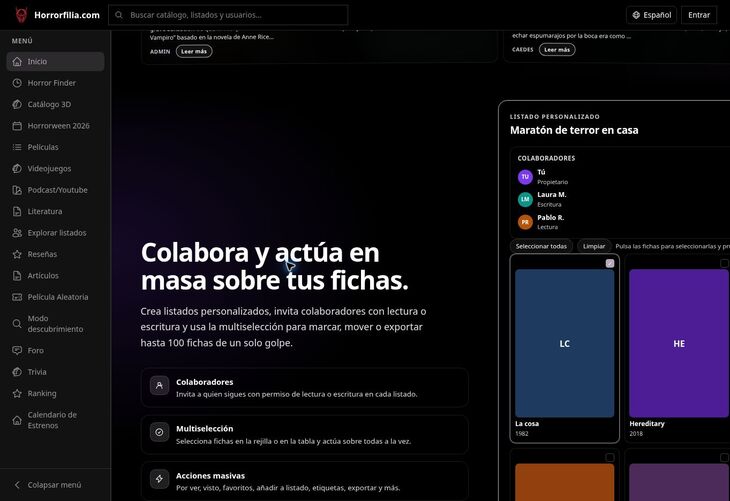Click the Colaboradores feature person icon

159,386
